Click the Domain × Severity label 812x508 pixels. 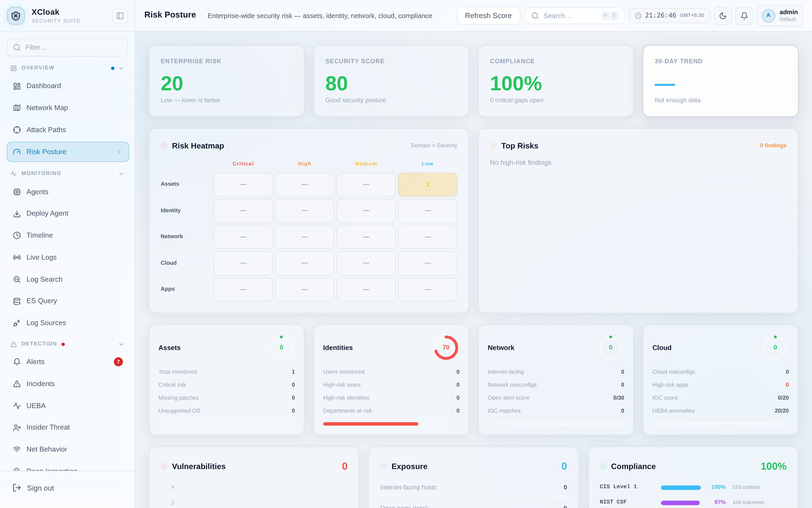434,145
